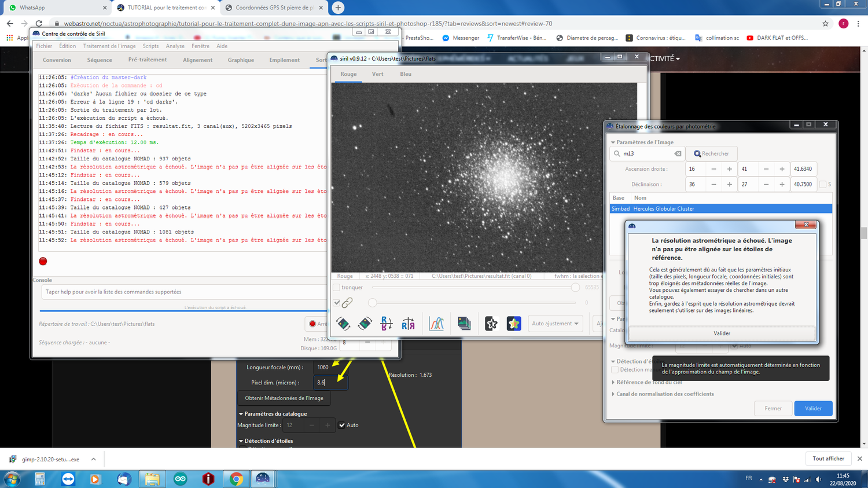The height and width of the screenshot is (488, 868).
Task: Flip image horizontally with mirror icon
Action: tap(408, 324)
